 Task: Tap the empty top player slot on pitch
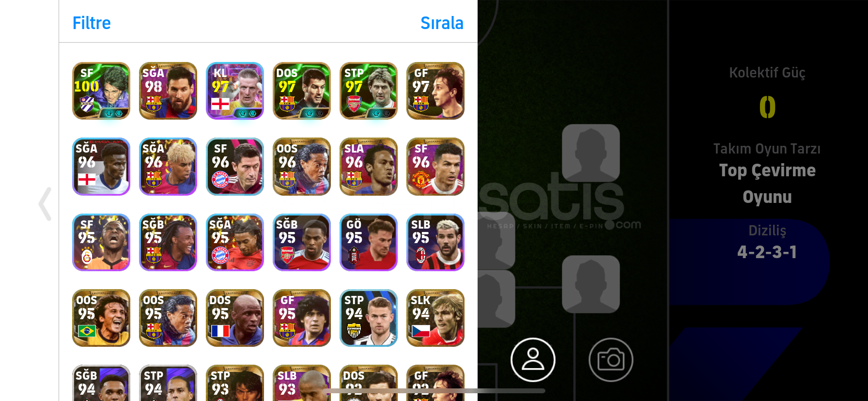point(591,153)
